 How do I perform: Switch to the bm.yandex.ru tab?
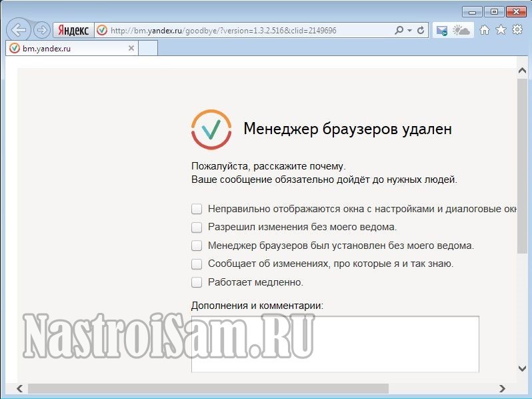pos(71,49)
